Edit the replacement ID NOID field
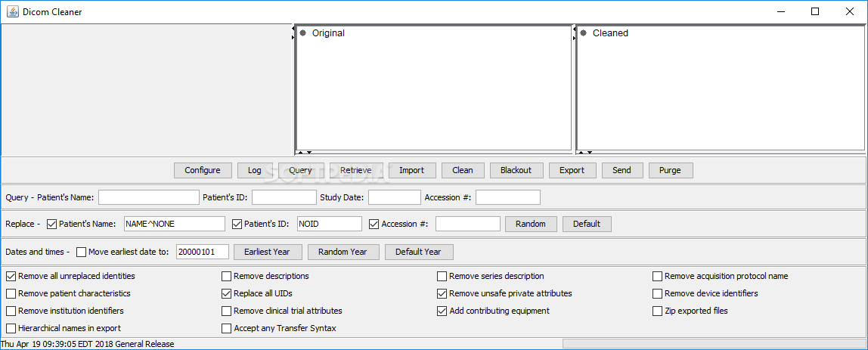The width and height of the screenshot is (868, 350). 330,224
